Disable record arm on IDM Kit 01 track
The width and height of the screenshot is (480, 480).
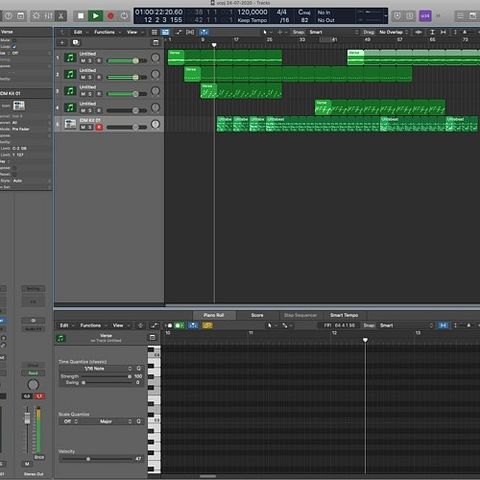click(x=99, y=127)
